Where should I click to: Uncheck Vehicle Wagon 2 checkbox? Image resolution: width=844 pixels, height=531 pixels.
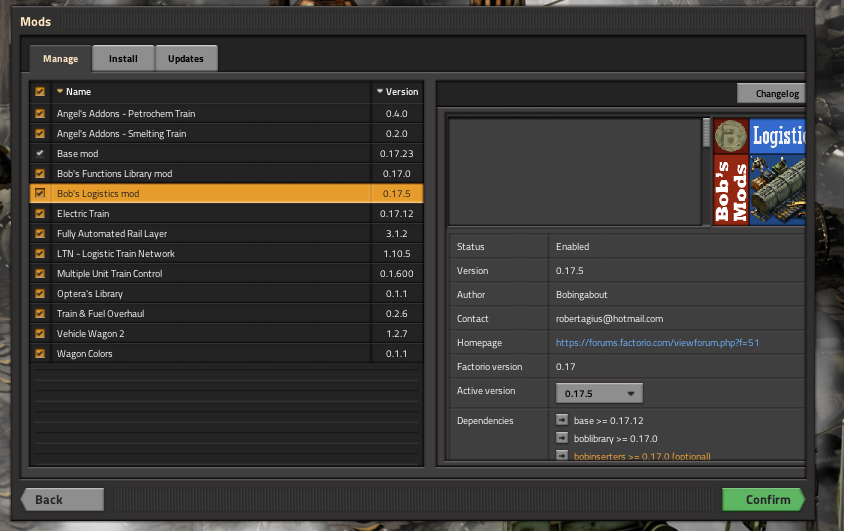(40, 334)
